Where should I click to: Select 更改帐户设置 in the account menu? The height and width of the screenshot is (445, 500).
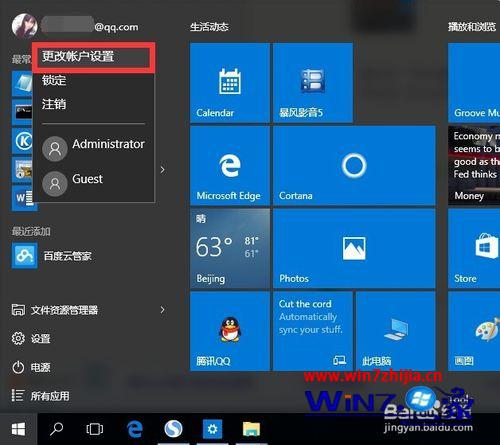[93, 57]
